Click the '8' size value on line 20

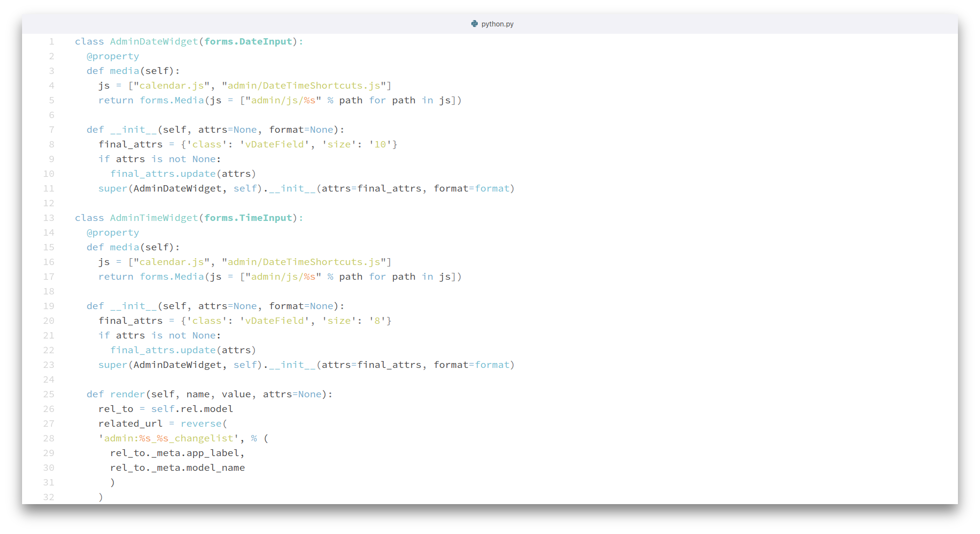[x=377, y=321]
